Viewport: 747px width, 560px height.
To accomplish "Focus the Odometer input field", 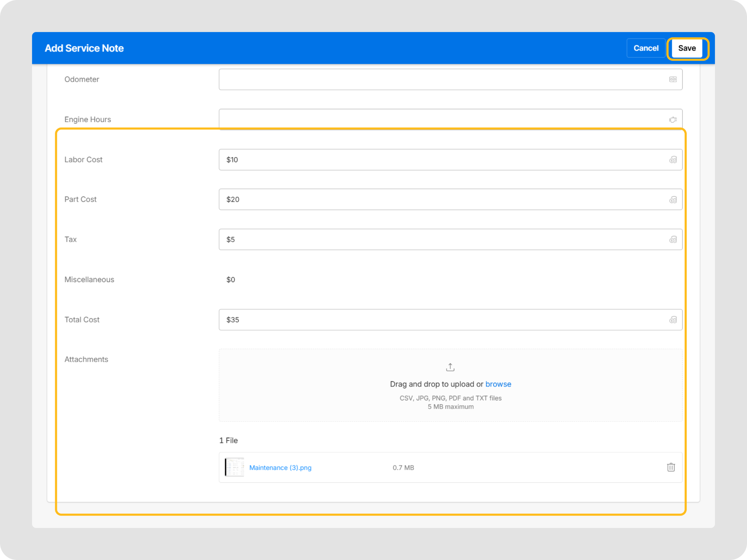I will (x=438, y=79).
